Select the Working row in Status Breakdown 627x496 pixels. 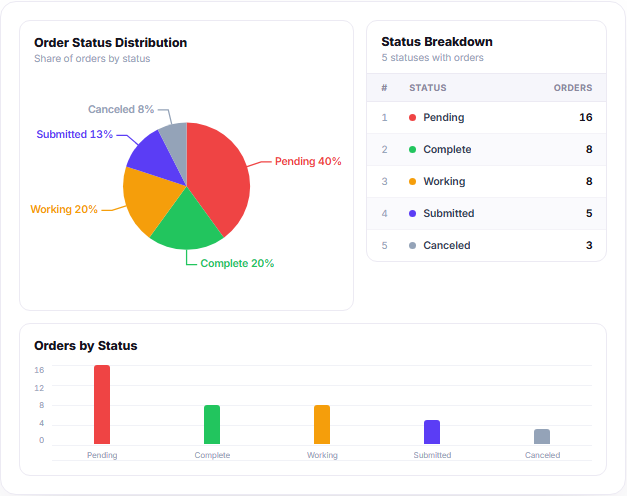tap(486, 182)
